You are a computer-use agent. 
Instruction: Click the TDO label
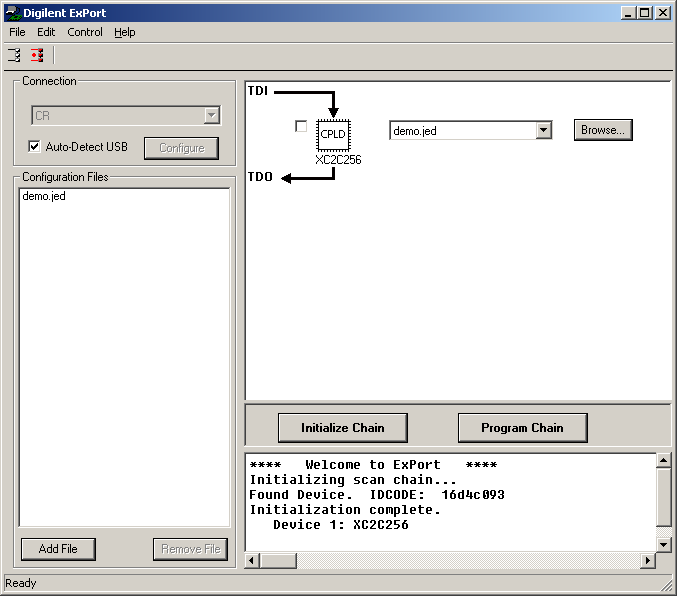(x=260, y=177)
